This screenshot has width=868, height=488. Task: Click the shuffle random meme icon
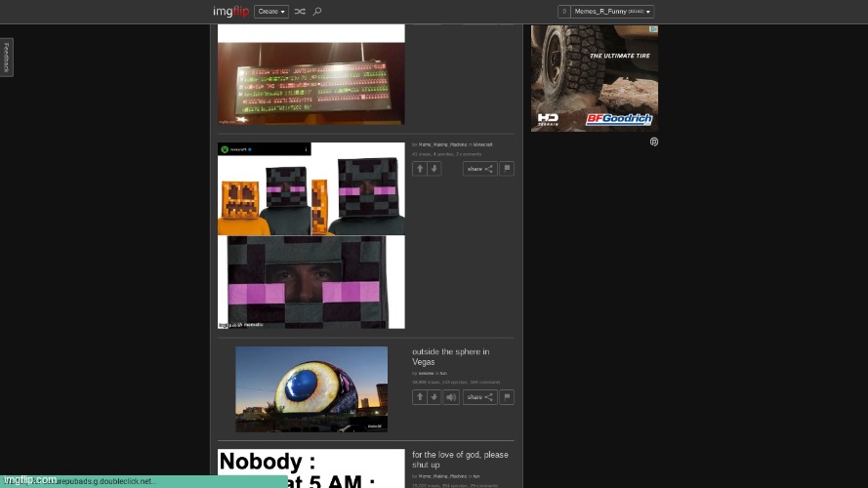pos(300,11)
